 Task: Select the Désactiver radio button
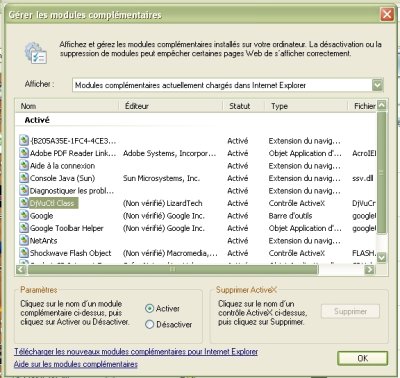pos(150,324)
